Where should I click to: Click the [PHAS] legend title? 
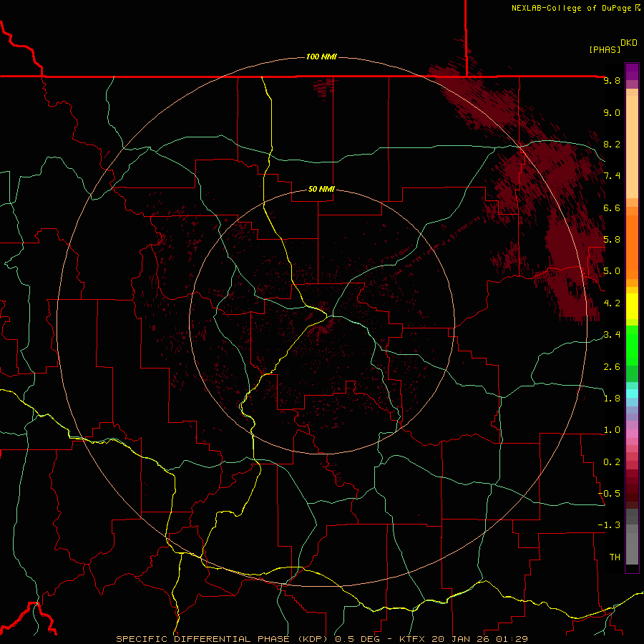(605, 49)
